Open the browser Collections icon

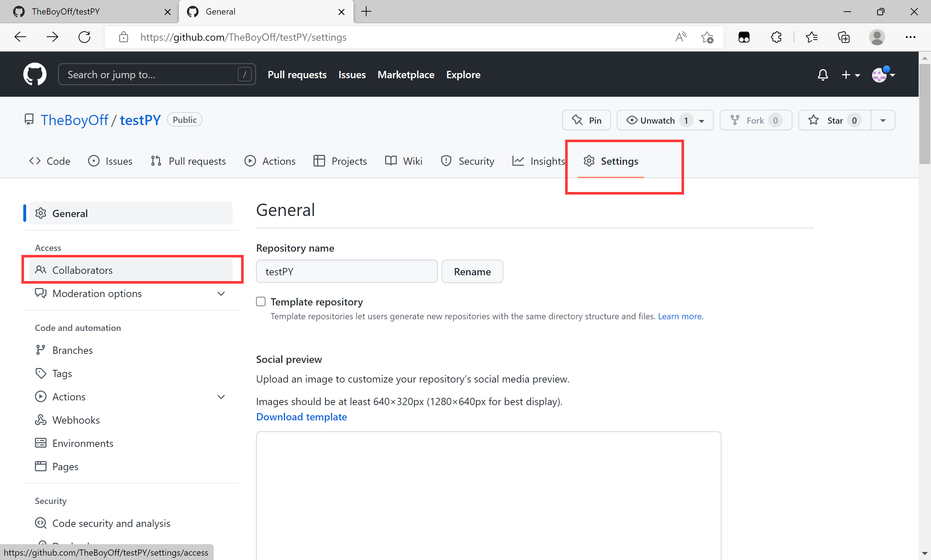pyautogui.click(x=843, y=37)
